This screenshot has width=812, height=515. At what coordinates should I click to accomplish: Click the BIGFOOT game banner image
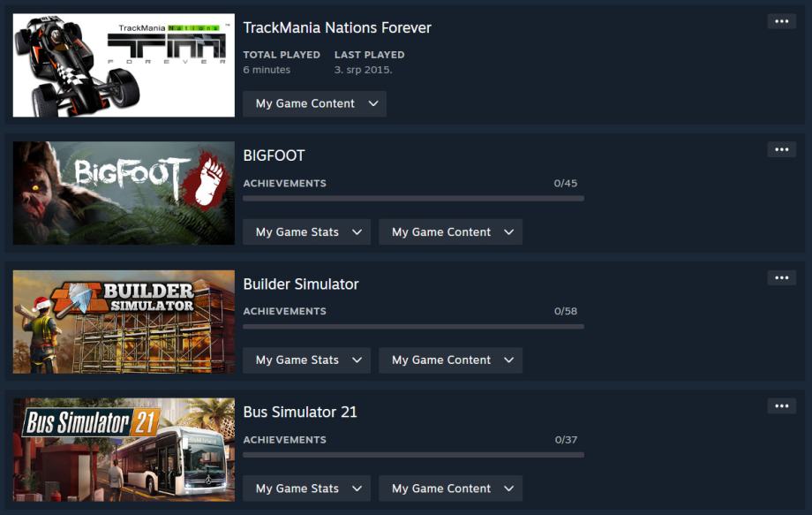(124, 193)
